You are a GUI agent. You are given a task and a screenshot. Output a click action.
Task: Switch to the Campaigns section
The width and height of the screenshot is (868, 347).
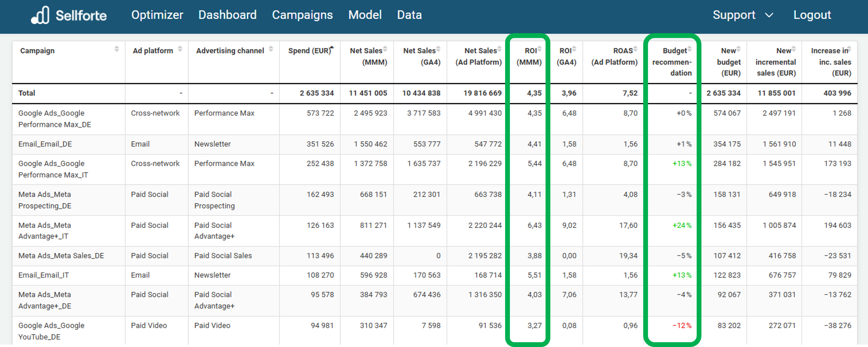point(302,15)
